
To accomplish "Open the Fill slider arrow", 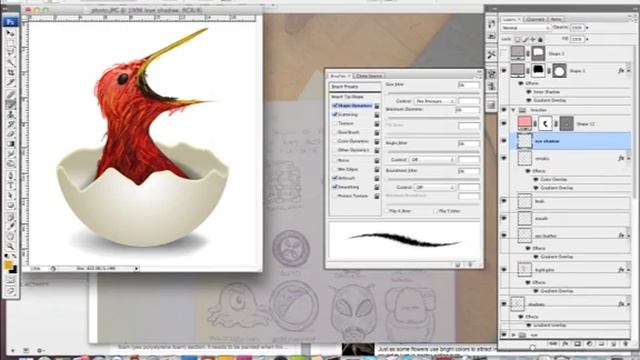I will (587, 39).
